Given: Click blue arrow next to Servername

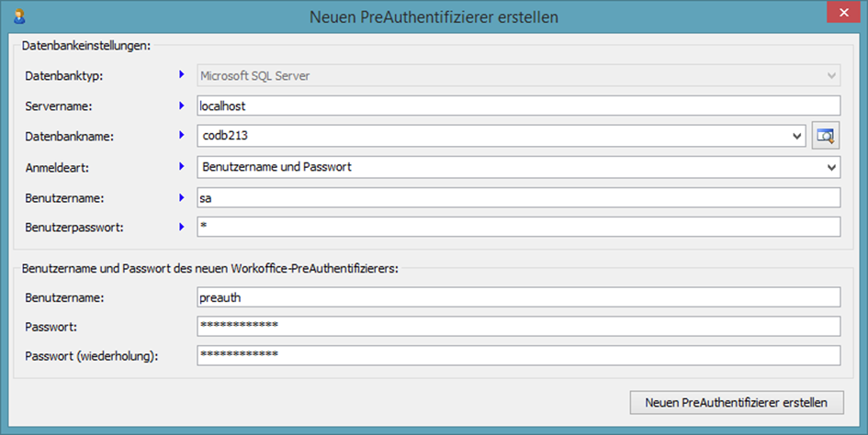Looking at the screenshot, I should click(182, 106).
